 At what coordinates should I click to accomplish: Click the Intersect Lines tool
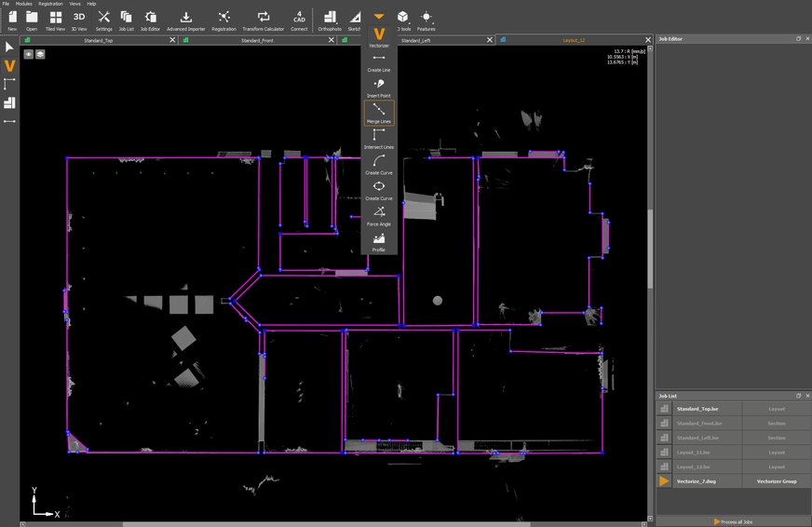click(x=379, y=138)
